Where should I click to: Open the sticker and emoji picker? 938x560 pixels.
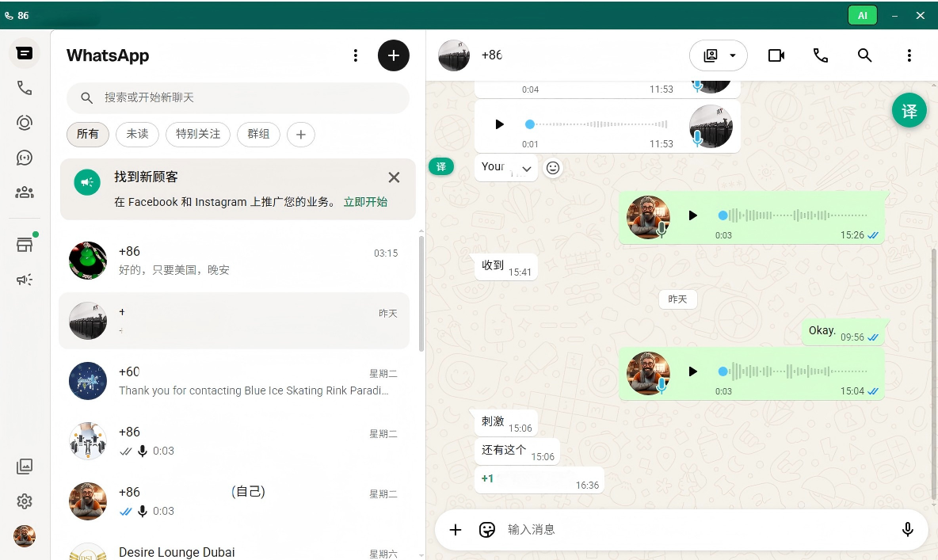click(487, 529)
